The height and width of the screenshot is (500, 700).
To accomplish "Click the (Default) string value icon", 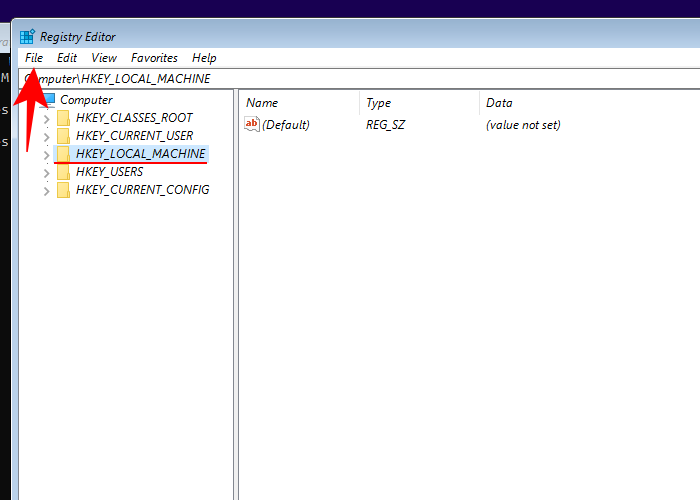I will tap(252, 125).
